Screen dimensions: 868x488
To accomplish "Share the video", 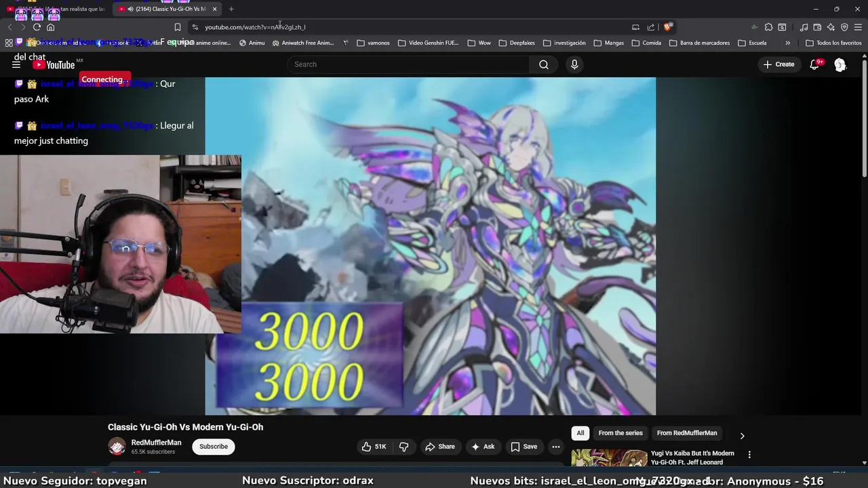I will (x=439, y=447).
